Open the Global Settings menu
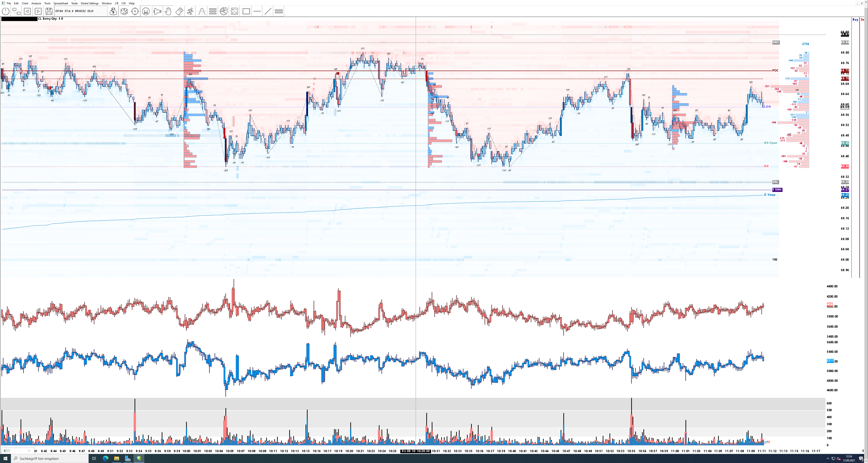 tap(89, 3)
